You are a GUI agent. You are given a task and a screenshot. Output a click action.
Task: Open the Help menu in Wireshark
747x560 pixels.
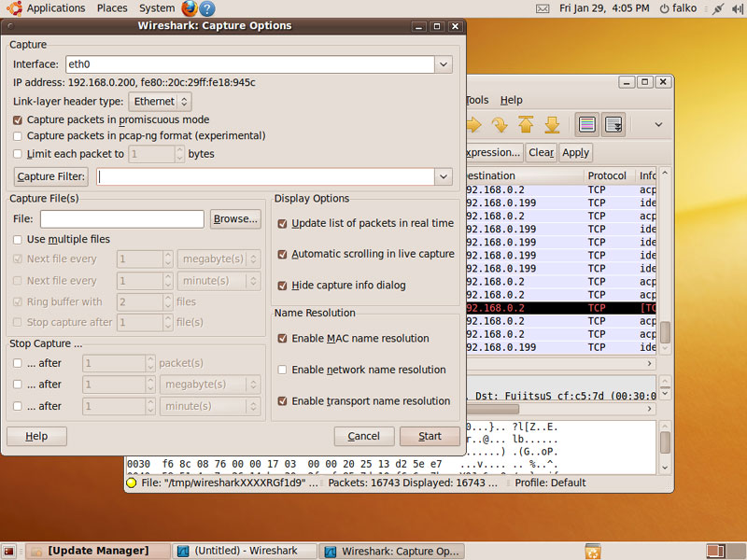click(x=511, y=100)
